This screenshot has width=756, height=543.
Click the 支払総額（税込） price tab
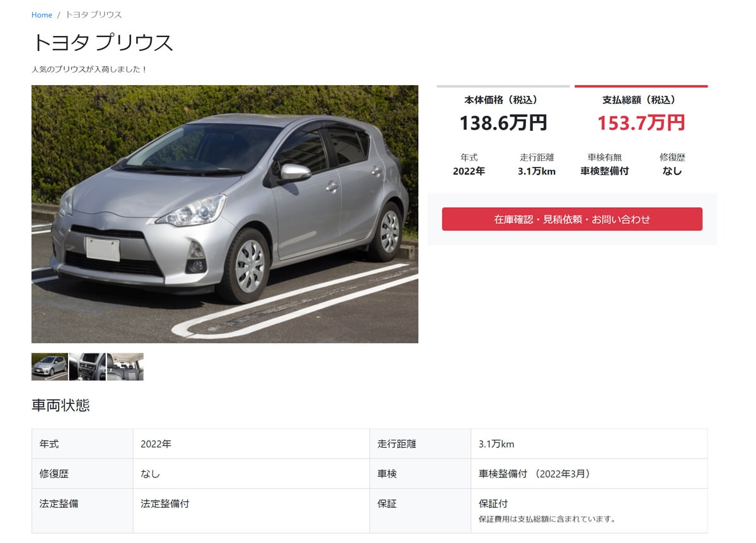click(x=641, y=100)
